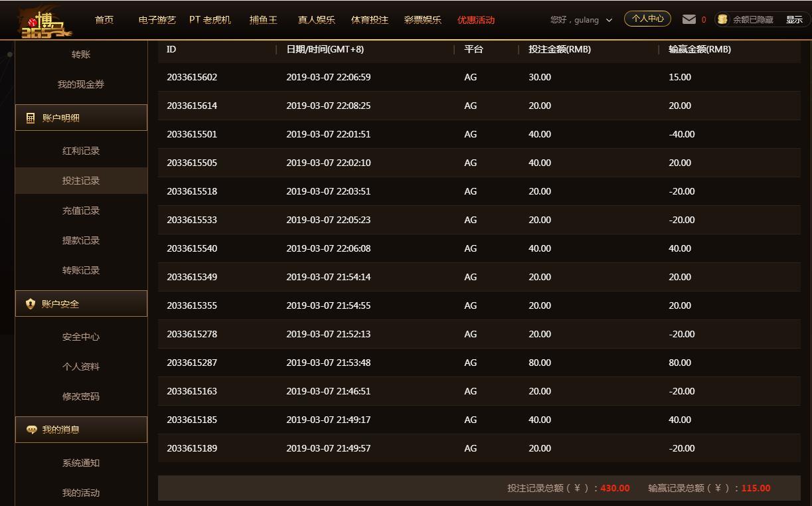Click the 输赢金额(RMB) column header
The width and height of the screenshot is (812, 506).
700,49
